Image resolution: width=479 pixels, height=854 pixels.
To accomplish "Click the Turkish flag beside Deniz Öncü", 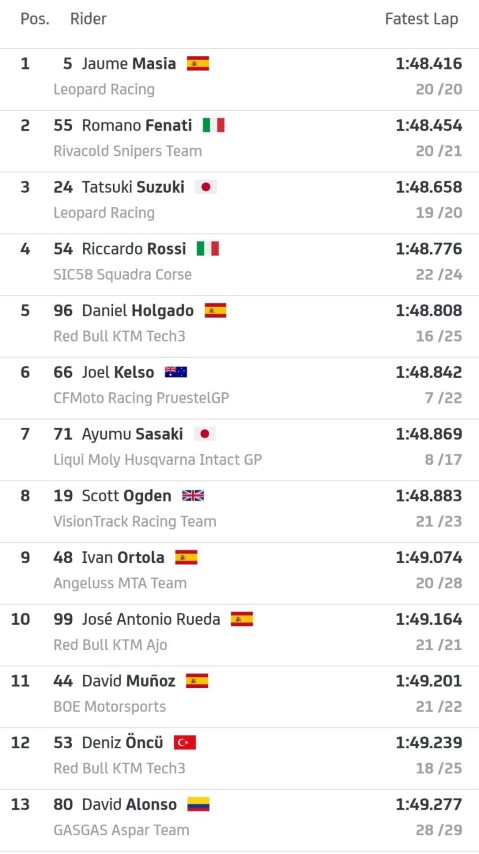I will click(185, 742).
